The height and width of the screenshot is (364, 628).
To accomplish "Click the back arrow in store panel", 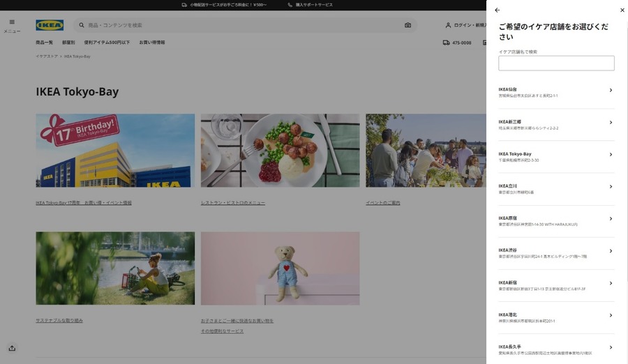I will 497,10.
